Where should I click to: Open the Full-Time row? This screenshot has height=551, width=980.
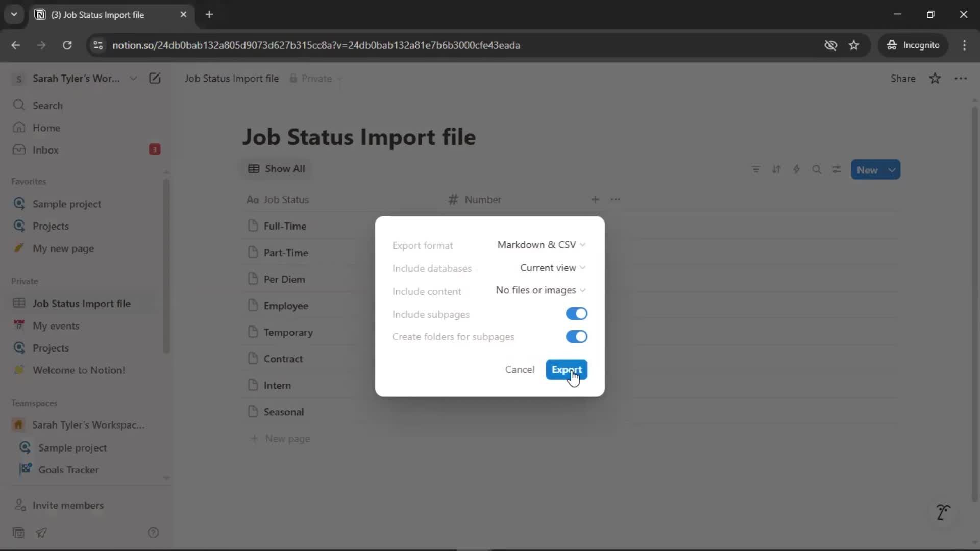[285, 226]
